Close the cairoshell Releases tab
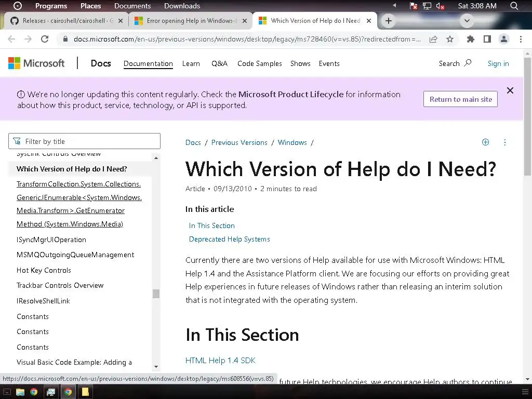This screenshot has height=399, width=532. click(121, 21)
